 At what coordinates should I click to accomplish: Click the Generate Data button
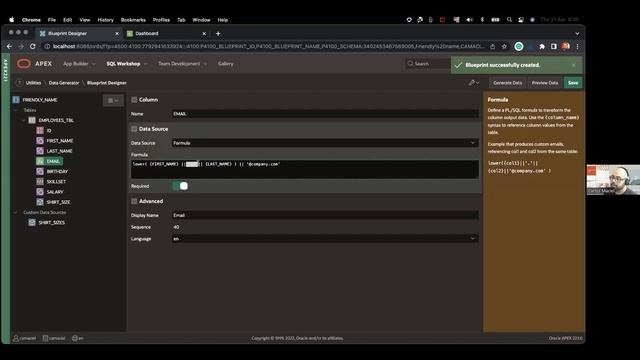pos(507,83)
